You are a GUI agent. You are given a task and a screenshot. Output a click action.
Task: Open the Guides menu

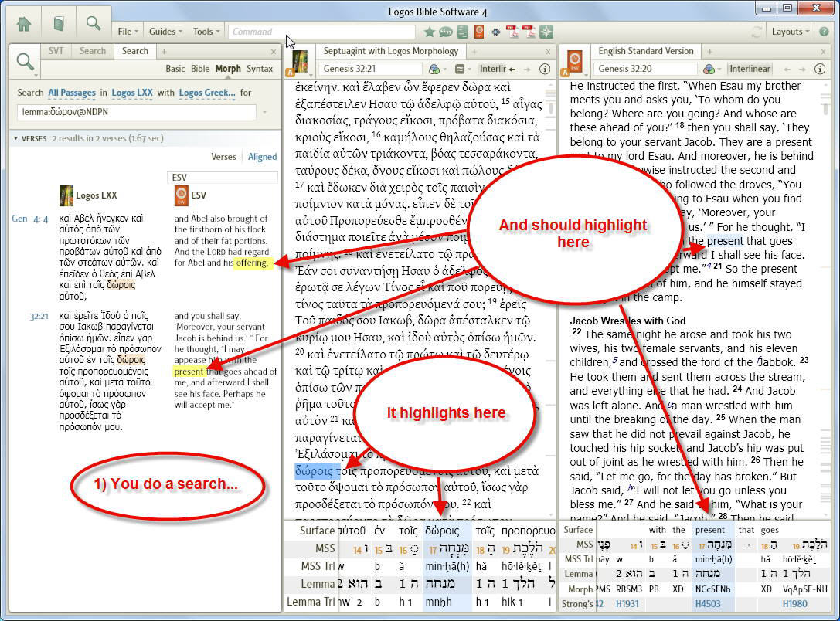point(165,32)
